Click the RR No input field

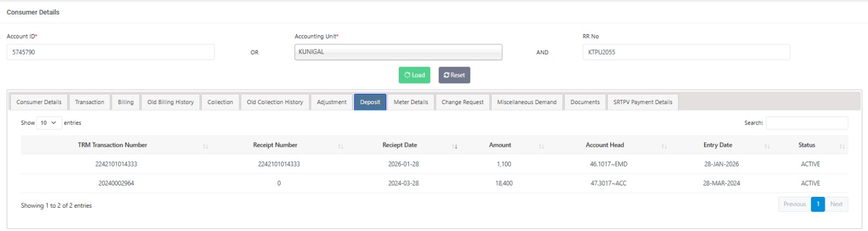pos(686,52)
